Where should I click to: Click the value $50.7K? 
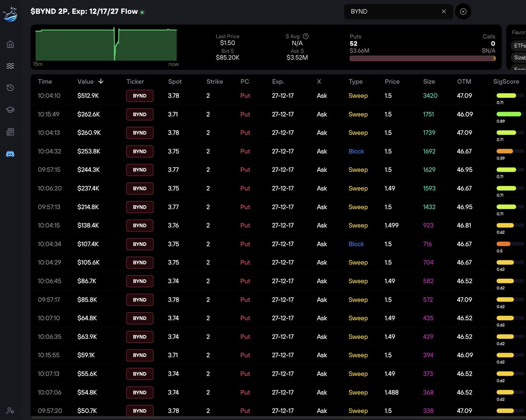pos(87,411)
